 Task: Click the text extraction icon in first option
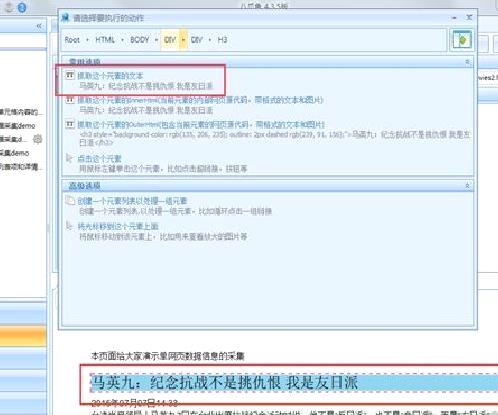70,75
